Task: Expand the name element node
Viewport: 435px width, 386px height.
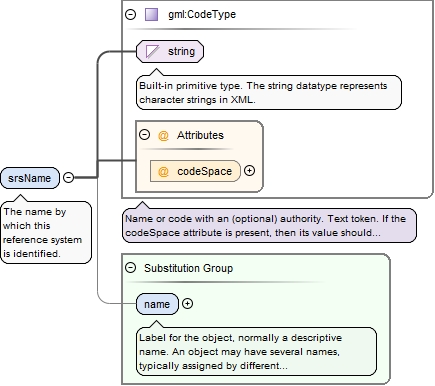Action: (x=187, y=304)
